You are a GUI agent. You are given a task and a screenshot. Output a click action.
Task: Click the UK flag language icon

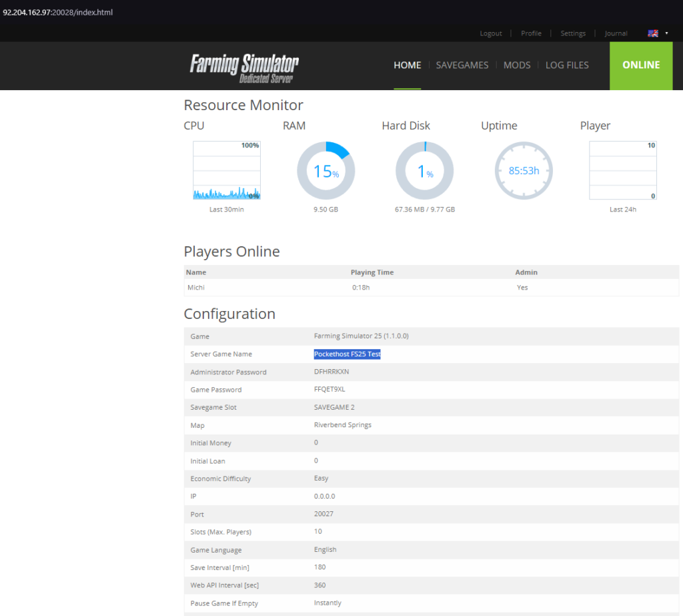tap(653, 33)
